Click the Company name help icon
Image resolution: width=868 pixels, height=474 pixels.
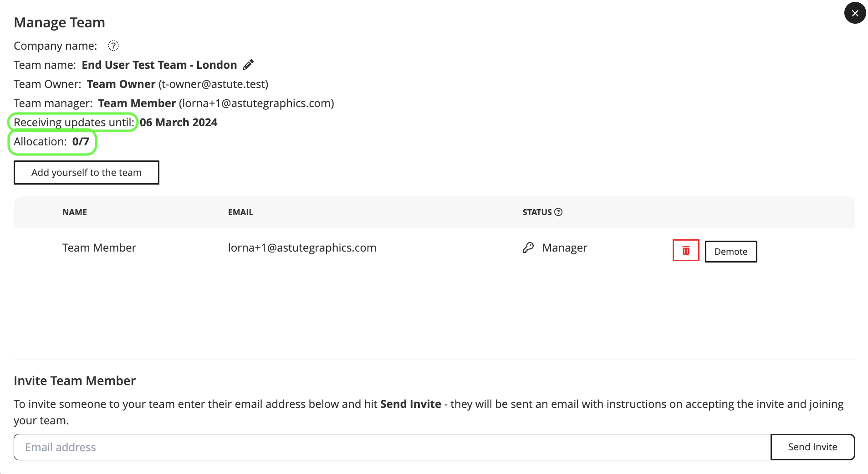pyautogui.click(x=113, y=46)
